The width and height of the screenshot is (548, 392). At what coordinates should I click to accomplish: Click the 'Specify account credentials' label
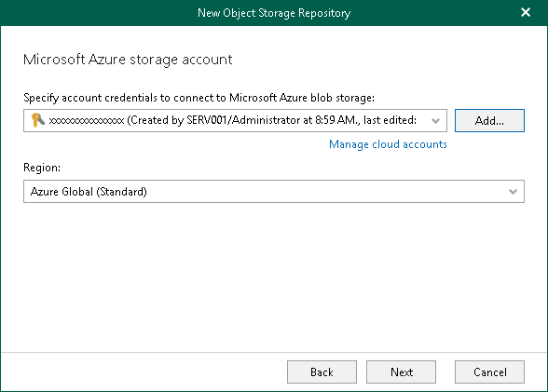[199, 98]
